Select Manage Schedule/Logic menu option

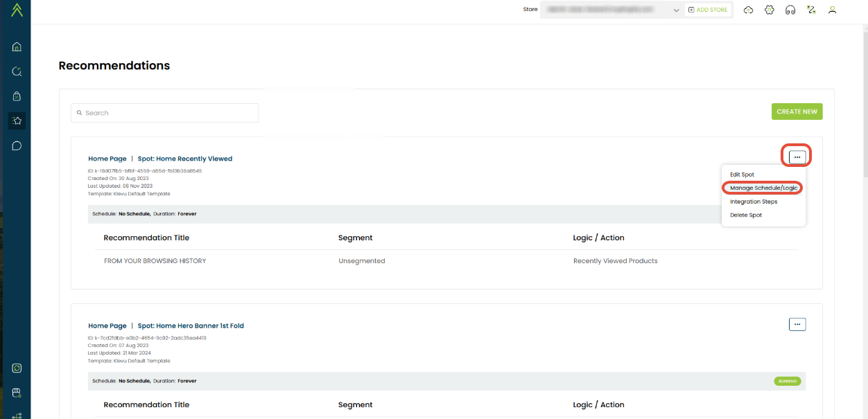click(x=763, y=188)
